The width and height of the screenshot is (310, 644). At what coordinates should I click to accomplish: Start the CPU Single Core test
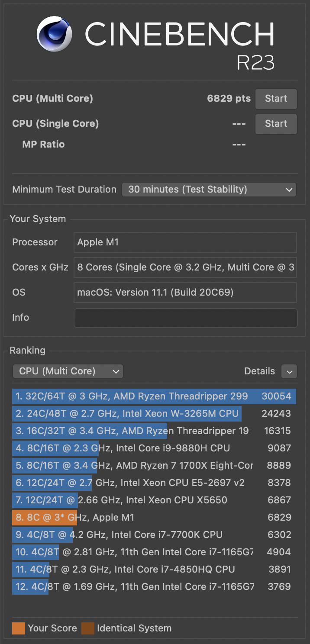click(276, 124)
